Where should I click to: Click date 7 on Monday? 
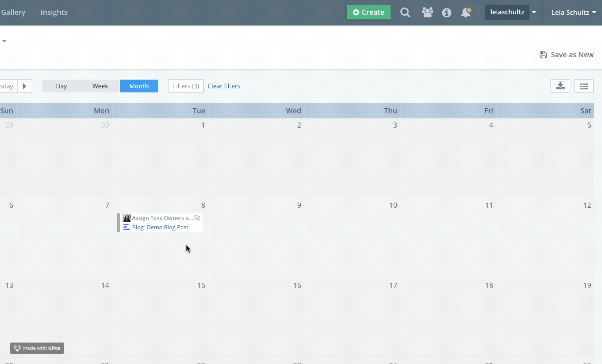point(107,205)
